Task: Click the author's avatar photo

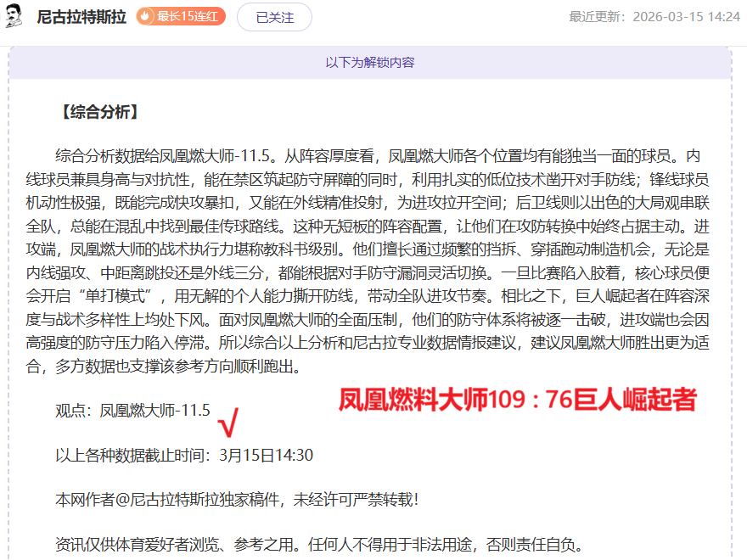Action: click(14, 17)
